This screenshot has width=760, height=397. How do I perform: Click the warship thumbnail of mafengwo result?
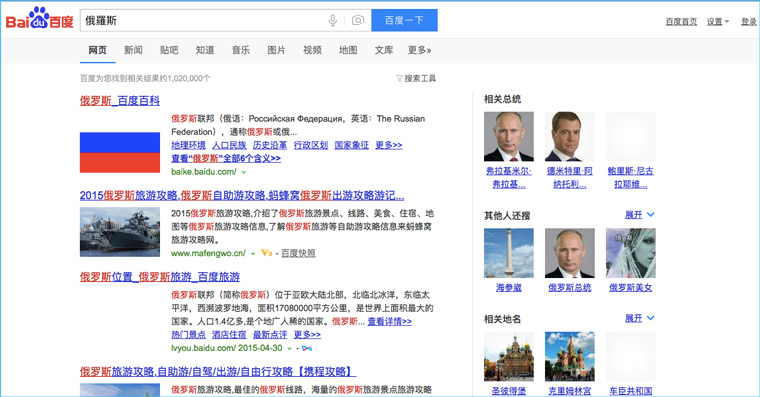(120, 232)
